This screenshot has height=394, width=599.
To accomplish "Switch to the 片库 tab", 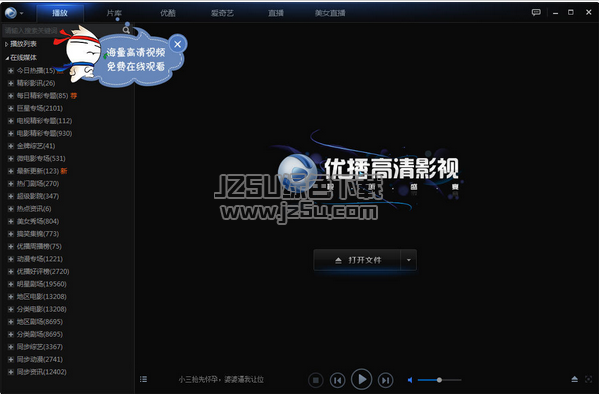I will point(114,13).
